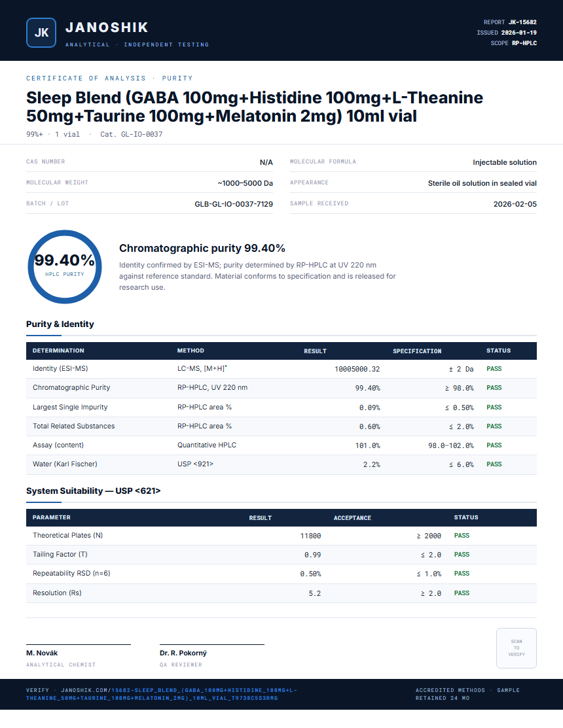Click the Chromatographic Purity row label
Image resolution: width=563 pixels, height=728 pixels.
point(71,388)
